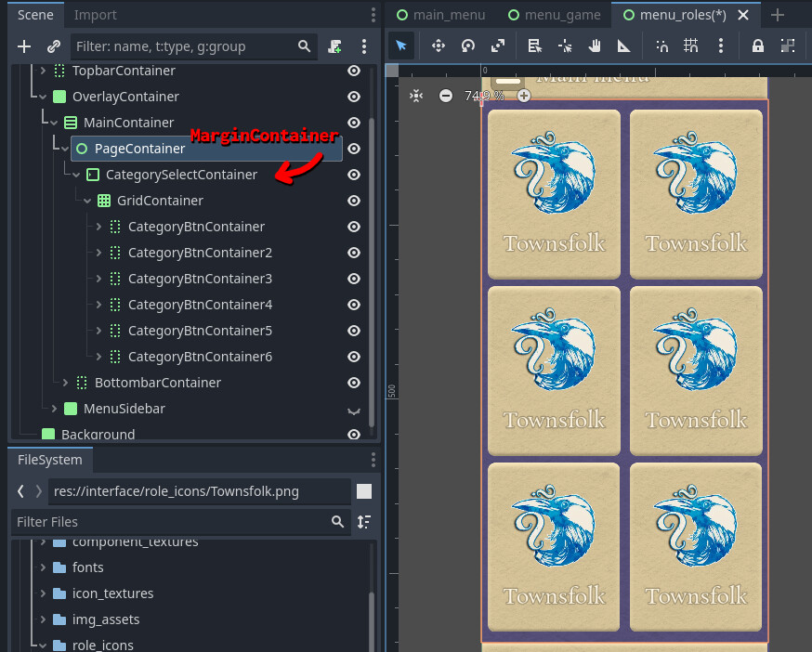Hide the TopbarContainer node
The image size is (812, 652).
[354, 71]
